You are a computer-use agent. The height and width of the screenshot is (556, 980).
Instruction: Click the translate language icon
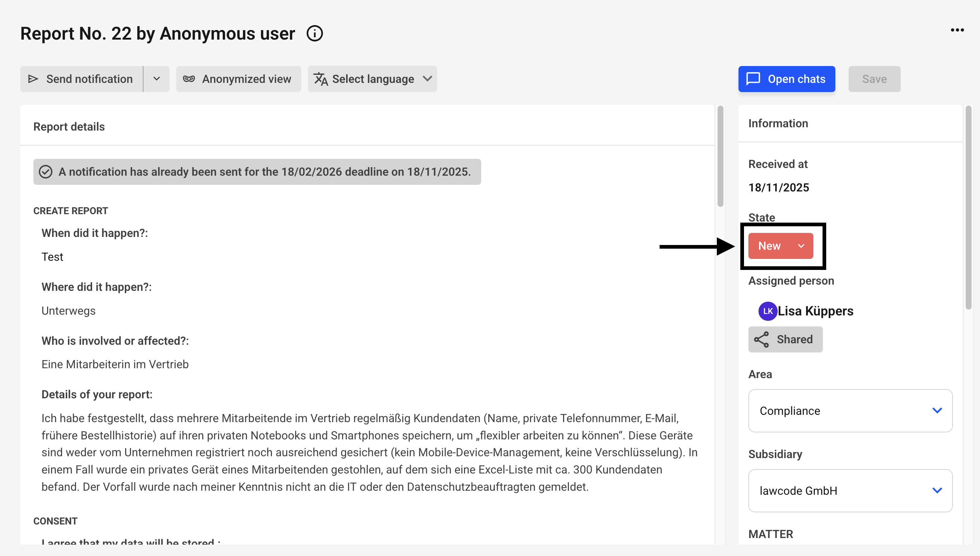pos(320,79)
